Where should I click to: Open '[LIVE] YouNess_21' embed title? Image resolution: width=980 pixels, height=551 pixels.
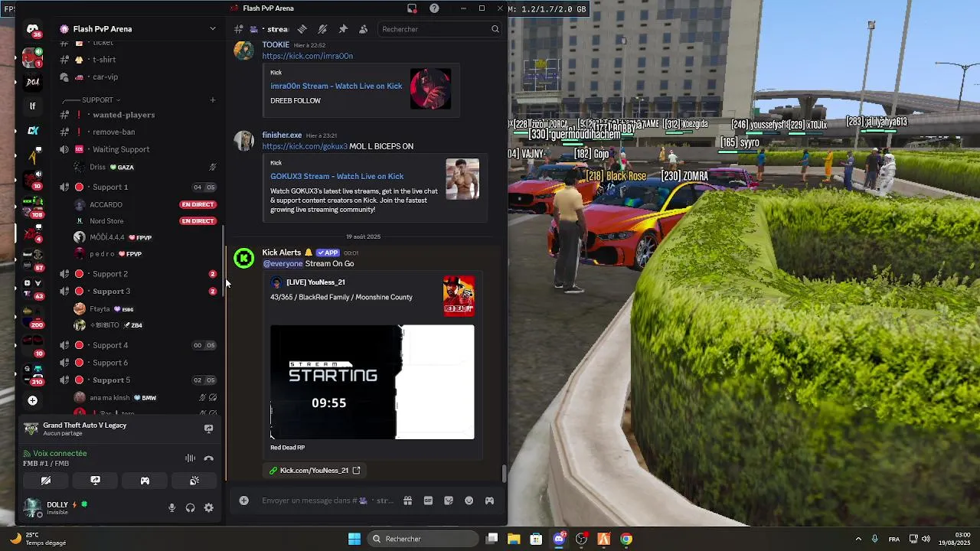(315, 282)
